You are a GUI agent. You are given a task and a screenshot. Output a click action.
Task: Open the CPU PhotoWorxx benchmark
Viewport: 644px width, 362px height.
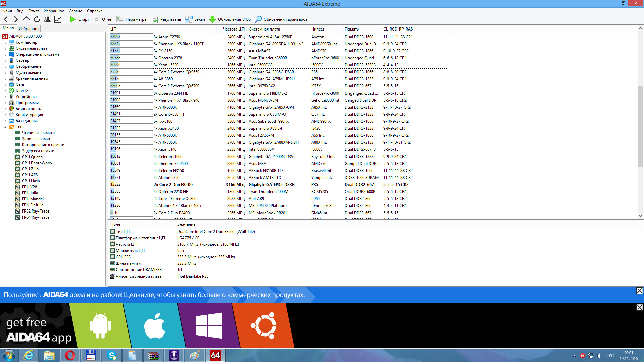[x=37, y=163]
